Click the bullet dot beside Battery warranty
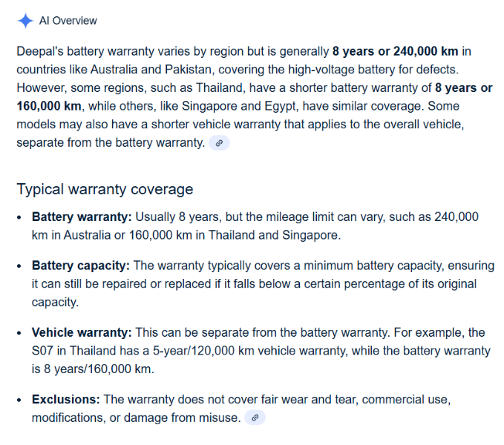The width and height of the screenshot is (504, 445). [19, 218]
